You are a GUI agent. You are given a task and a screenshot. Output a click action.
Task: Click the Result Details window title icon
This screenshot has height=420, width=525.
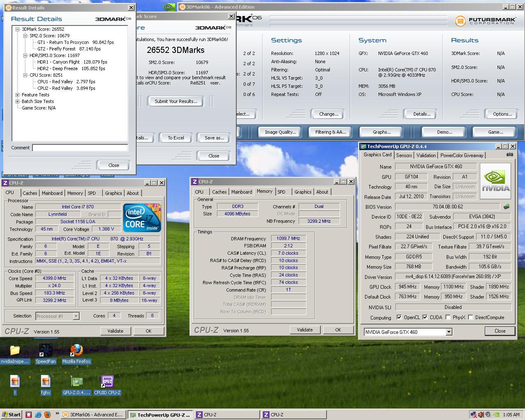point(8,7)
